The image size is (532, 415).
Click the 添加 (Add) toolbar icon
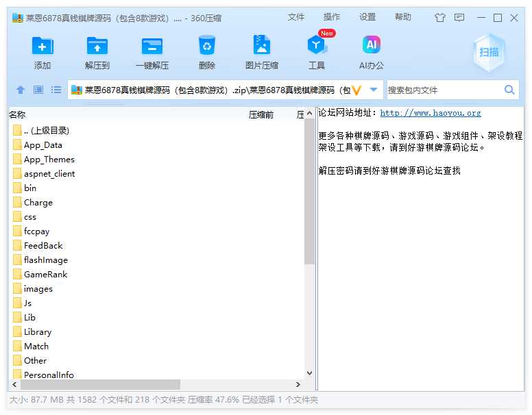[43, 46]
